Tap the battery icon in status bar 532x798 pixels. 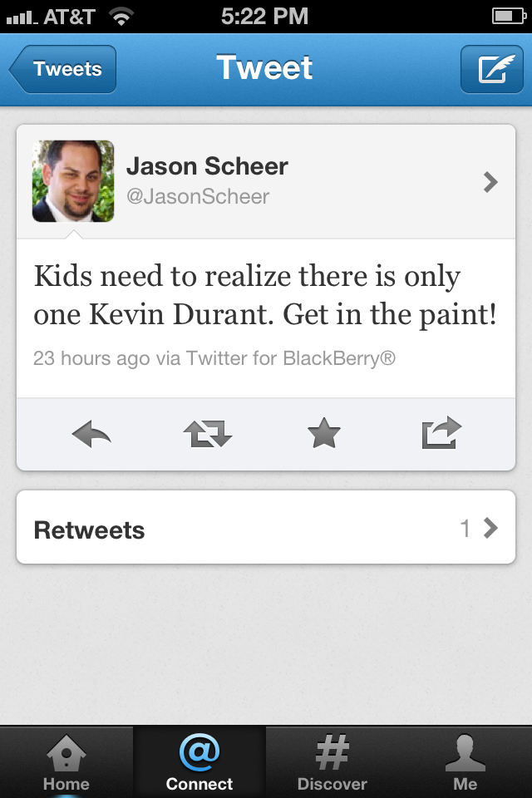tap(509, 17)
